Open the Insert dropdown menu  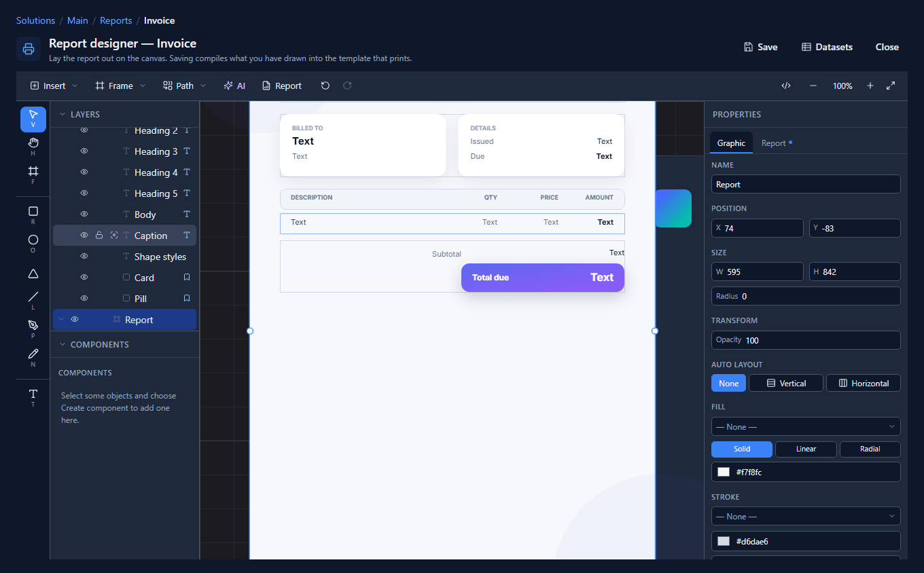(x=54, y=86)
